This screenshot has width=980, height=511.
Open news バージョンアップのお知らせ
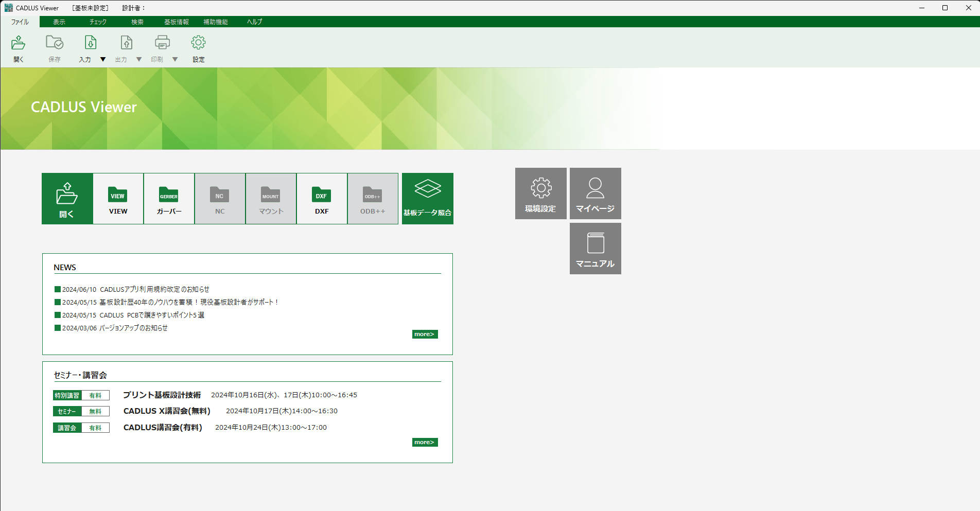point(133,328)
